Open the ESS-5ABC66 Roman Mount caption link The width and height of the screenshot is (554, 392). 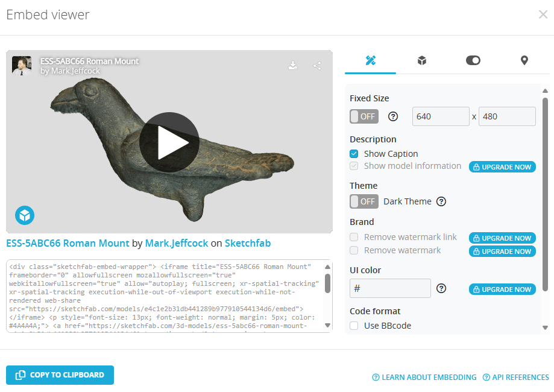(68, 243)
